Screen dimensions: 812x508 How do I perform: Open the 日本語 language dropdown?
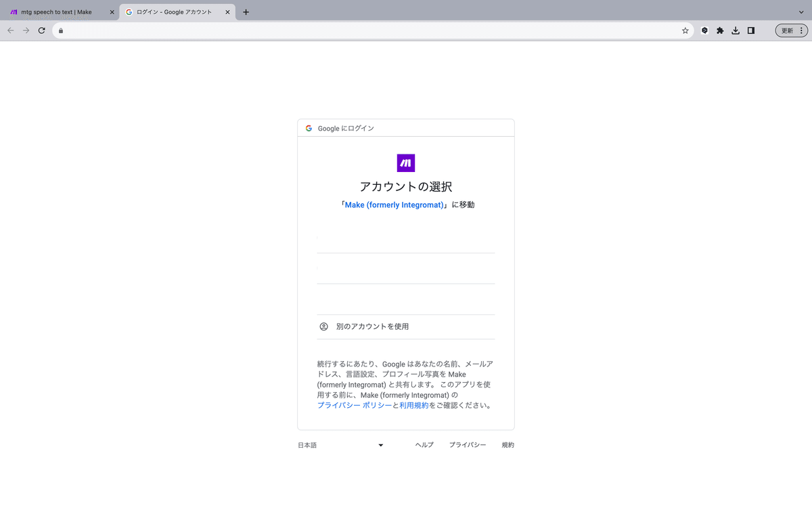click(341, 445)
